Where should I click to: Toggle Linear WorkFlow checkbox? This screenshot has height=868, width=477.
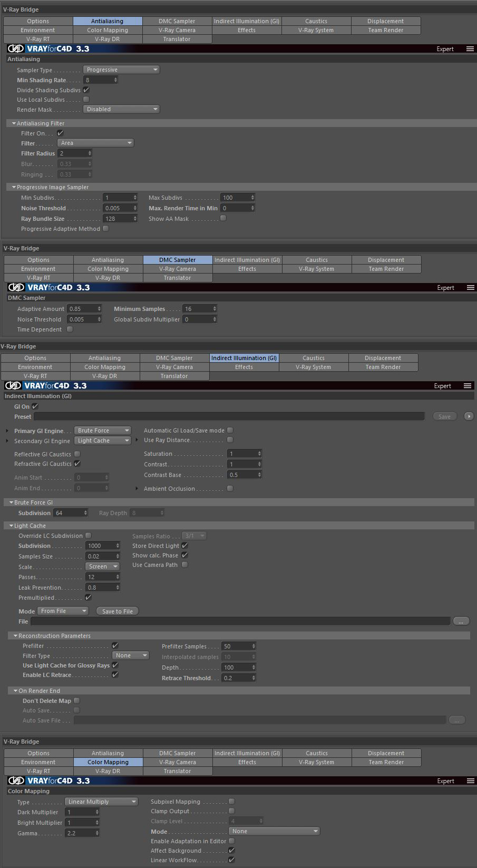pos(231,860)
